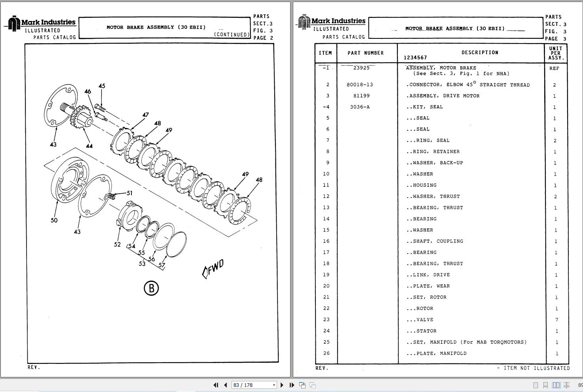The image size is (583, 392).
Task: Click the greyed next view icon
Action: pos(312,385)
